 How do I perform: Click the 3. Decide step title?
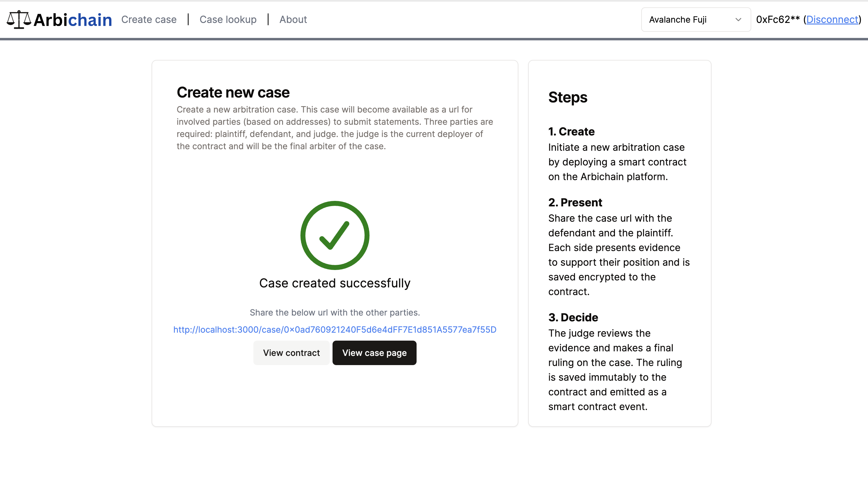coord(573,317)
